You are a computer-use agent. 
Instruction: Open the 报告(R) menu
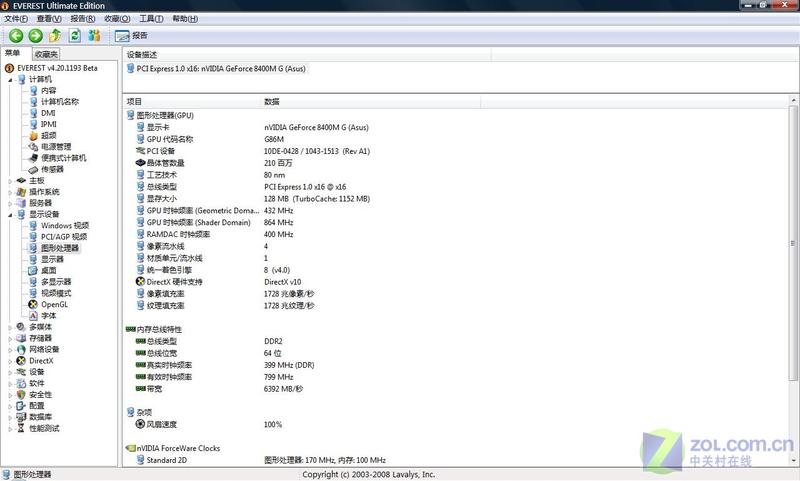83,19
